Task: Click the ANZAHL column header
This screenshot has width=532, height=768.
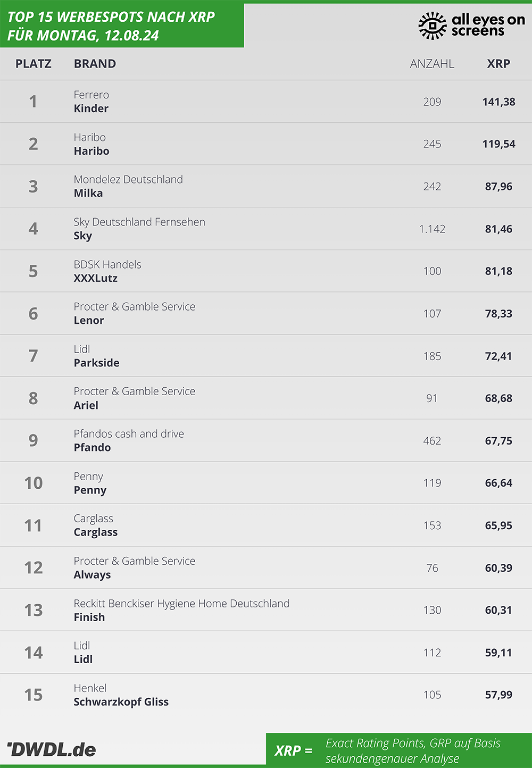Action: [432, 64]
